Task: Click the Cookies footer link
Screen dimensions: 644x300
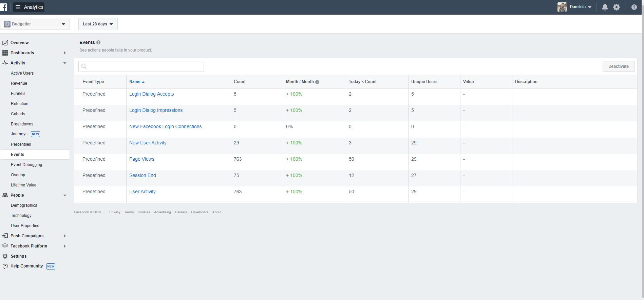Action: pos(144,212)
